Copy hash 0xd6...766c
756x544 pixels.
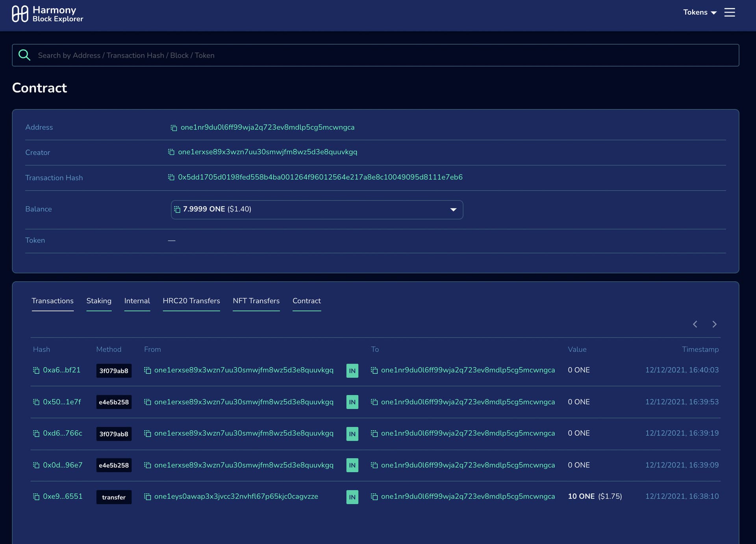coord(36,433)
